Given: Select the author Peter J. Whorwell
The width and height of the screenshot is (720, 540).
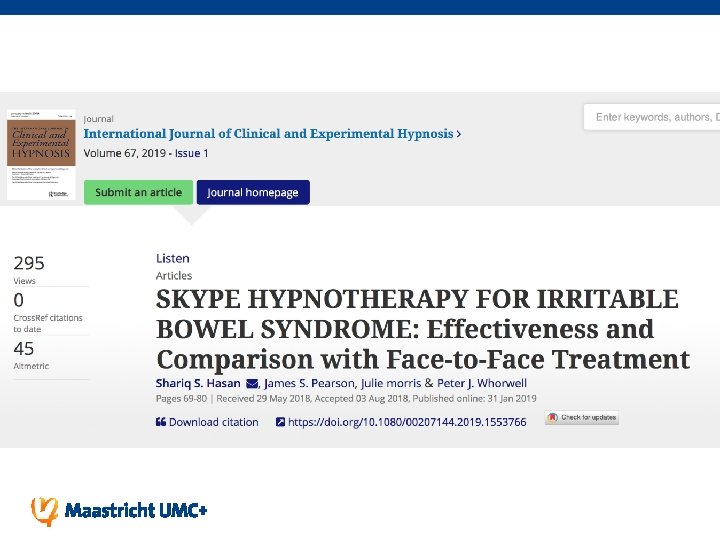Looking at the screenshot, I should click(x=482, y=383).
